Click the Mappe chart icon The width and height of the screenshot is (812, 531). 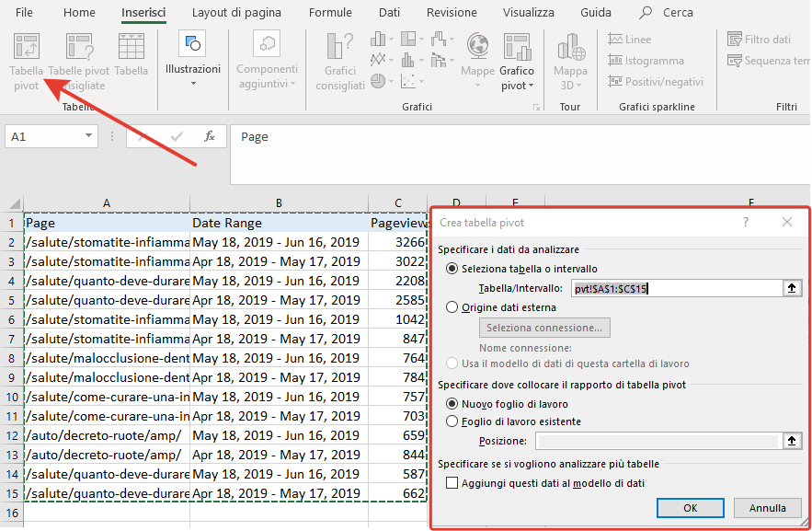click(x=477, y=50)
